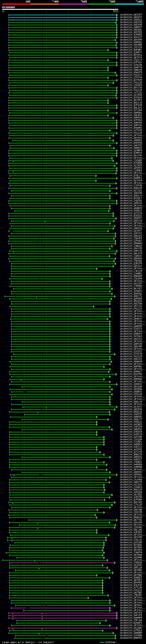Select the UniRef100_P41128 label

(131, 82)
